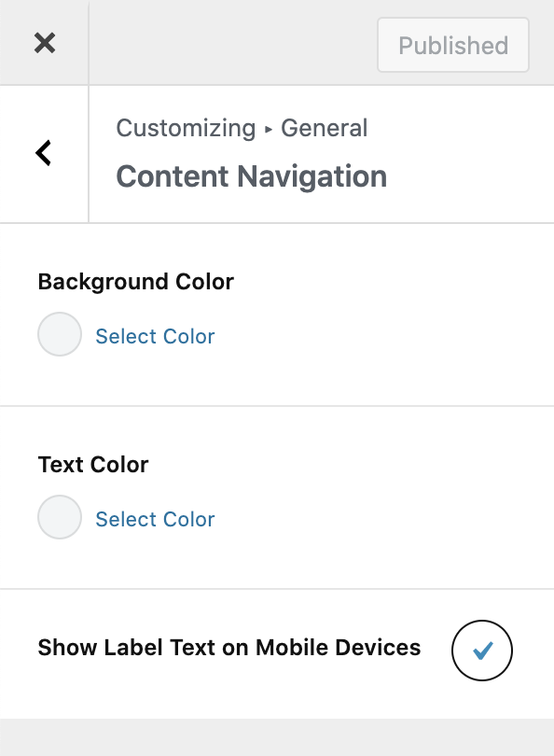Collapse Content Navigation back to General
The image size is (554, 756).
[42, 153]
